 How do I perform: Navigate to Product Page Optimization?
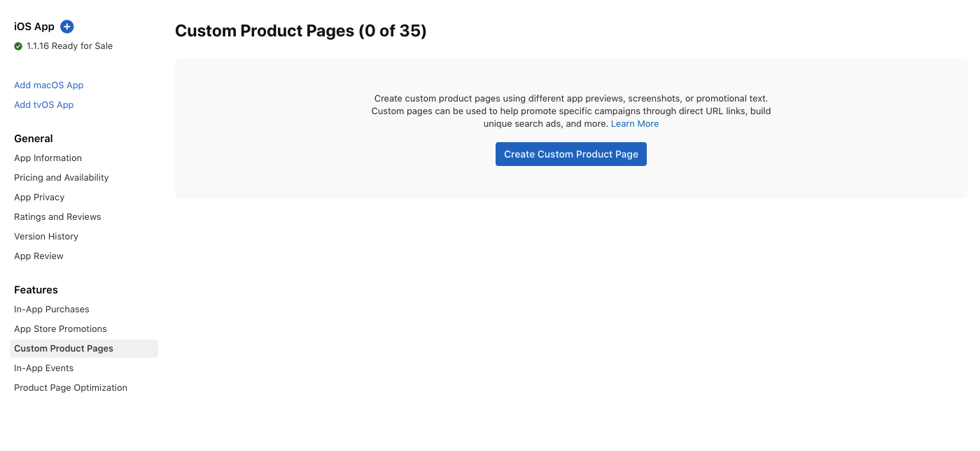[x=70, y=388]
